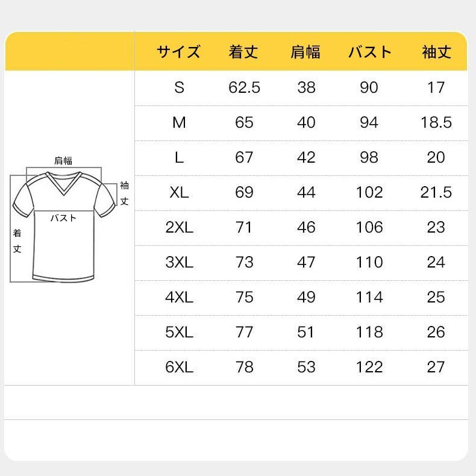Click the S size row label
The image size is (476, 476).
click(x=180, y=87)
